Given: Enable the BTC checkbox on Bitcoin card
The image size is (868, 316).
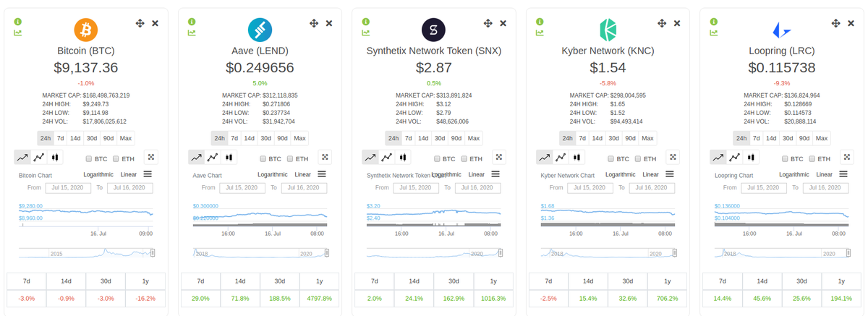Looking at the screenshot, I should (89, 158).
